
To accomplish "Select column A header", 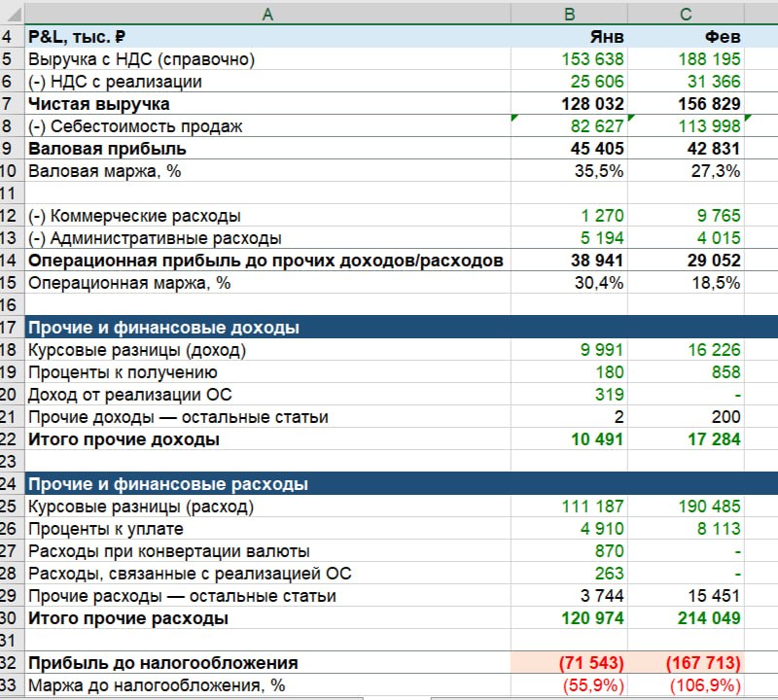I will pyautogui.click(x=267, y=14).
